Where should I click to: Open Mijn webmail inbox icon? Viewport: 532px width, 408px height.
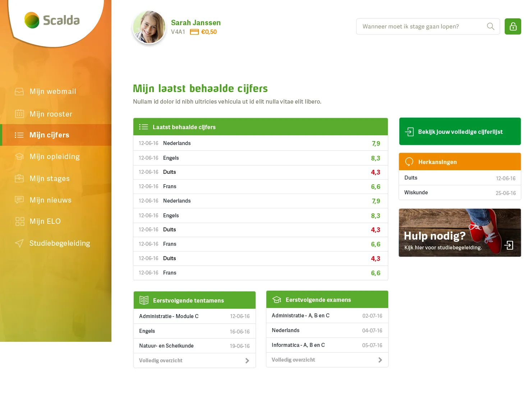pyautogui.click(x=19, y=91)
